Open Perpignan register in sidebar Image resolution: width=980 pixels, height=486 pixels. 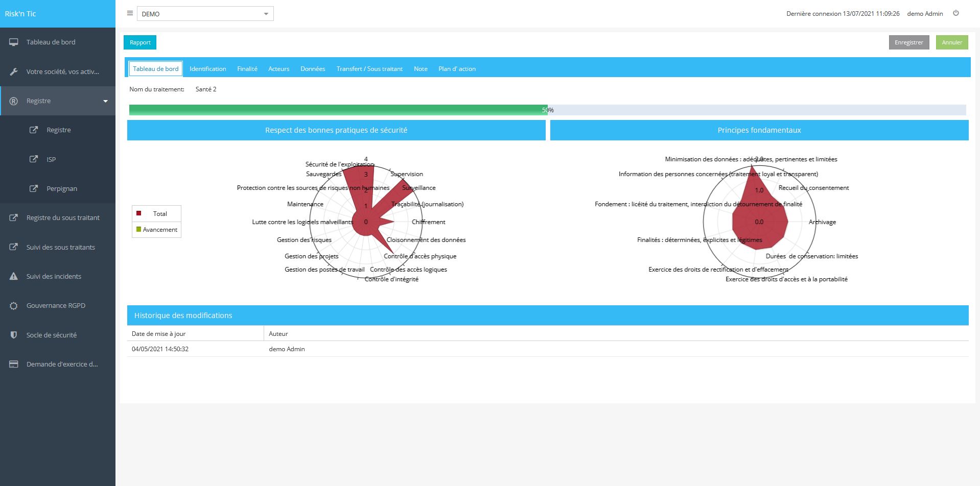pyautogui.click(x=62, y=188)
